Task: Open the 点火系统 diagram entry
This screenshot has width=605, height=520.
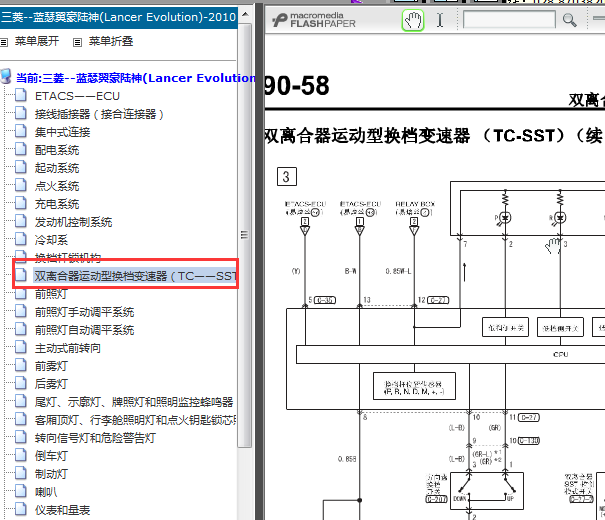Action: coord(57,186)
